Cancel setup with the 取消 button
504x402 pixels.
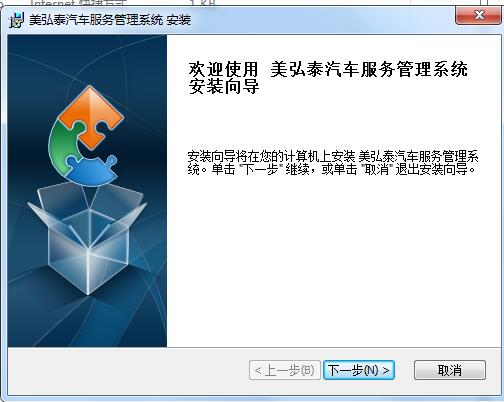[x=450, y=370]
